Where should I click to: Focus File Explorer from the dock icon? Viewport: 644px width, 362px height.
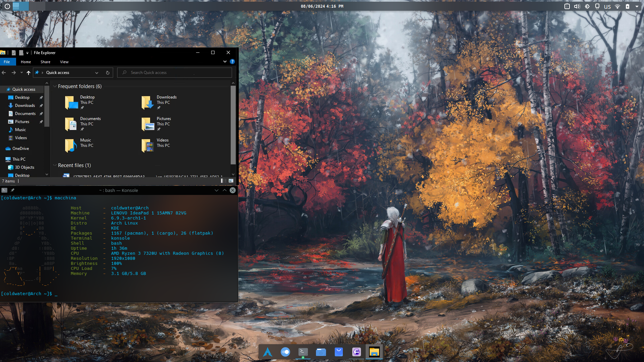[x=374, y=352]
